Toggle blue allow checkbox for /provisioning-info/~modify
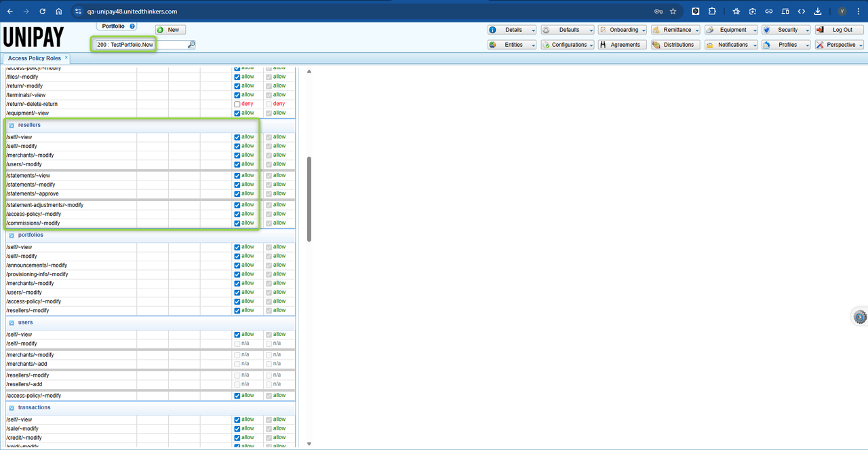Screen dimensions: 868x450 click(x=237, y=274)
